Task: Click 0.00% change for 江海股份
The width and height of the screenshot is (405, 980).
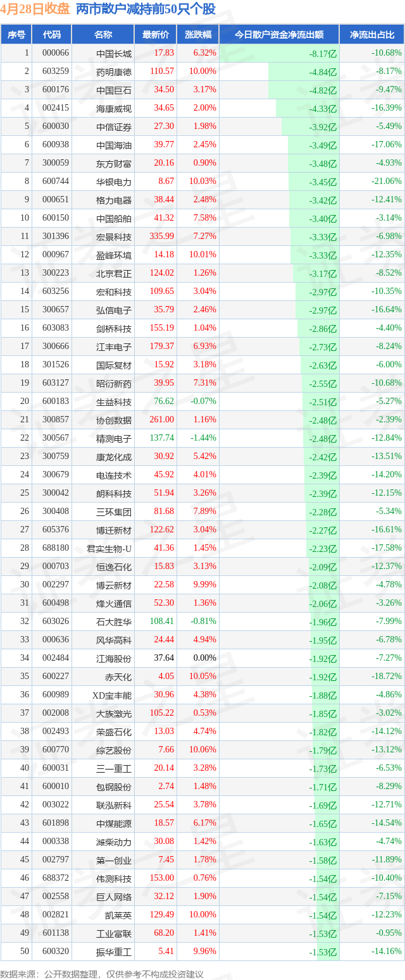Action: point(205,658)
